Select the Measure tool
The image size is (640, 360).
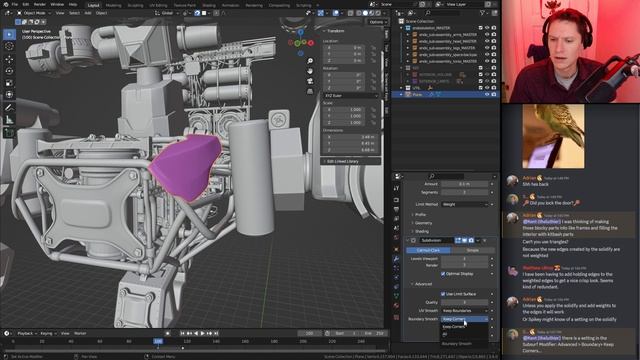9,120
